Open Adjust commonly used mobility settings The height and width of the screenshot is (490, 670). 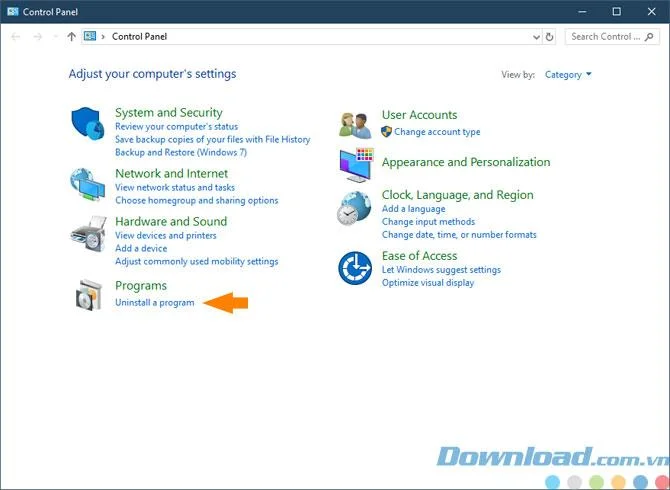point(197,261)
